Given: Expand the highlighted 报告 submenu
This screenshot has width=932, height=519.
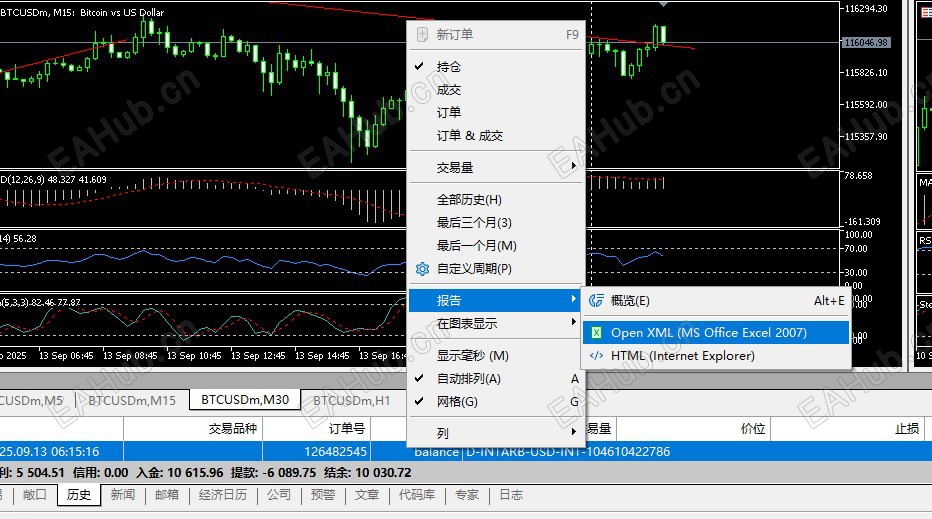Looking at the screenshot, I should 497,300.
